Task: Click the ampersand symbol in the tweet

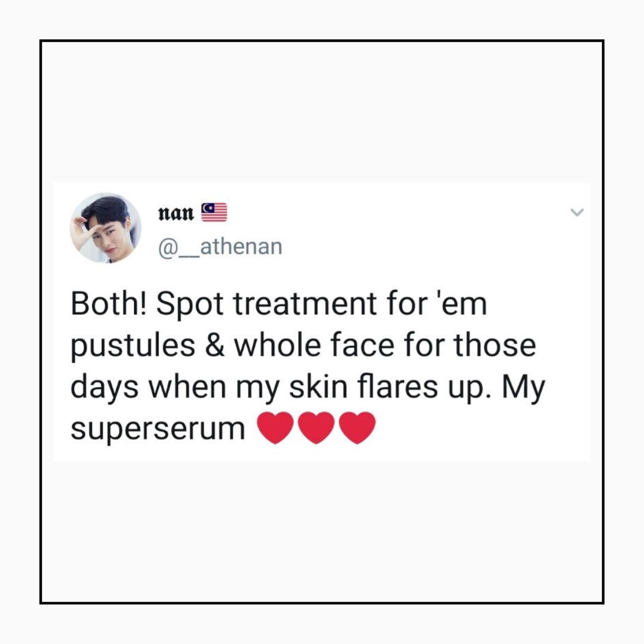Action: (x=215, y=345)
